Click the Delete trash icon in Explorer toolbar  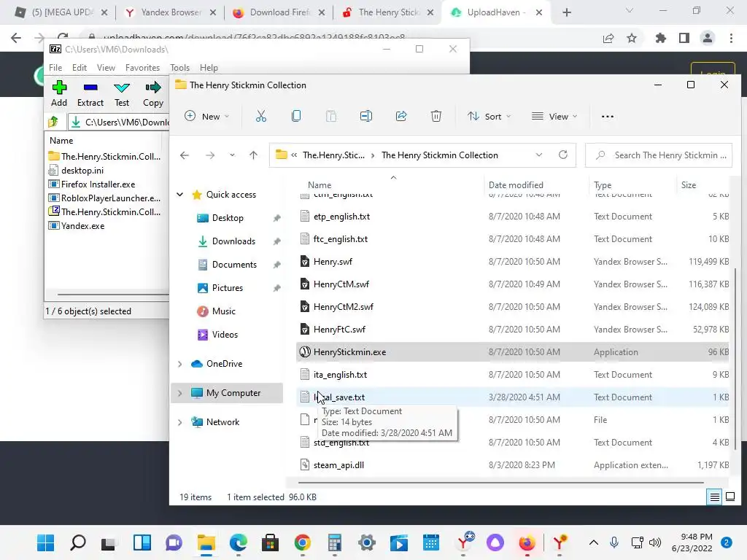436,116
